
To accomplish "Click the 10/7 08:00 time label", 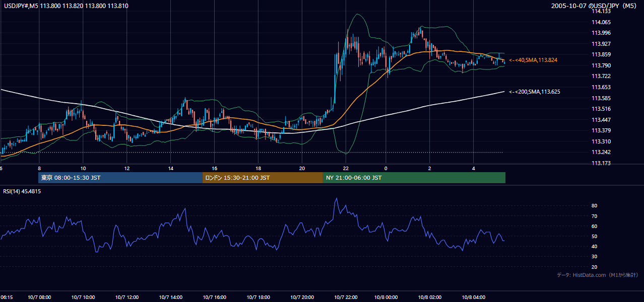I will coord(40,297).
